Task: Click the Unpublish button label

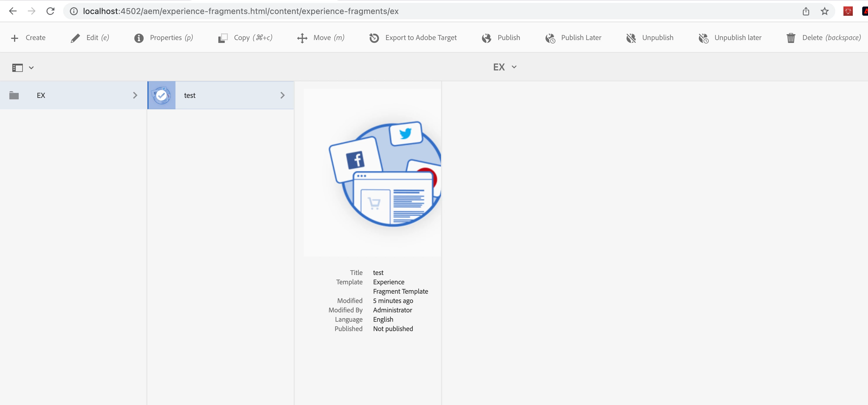Action: coord(657,38)
